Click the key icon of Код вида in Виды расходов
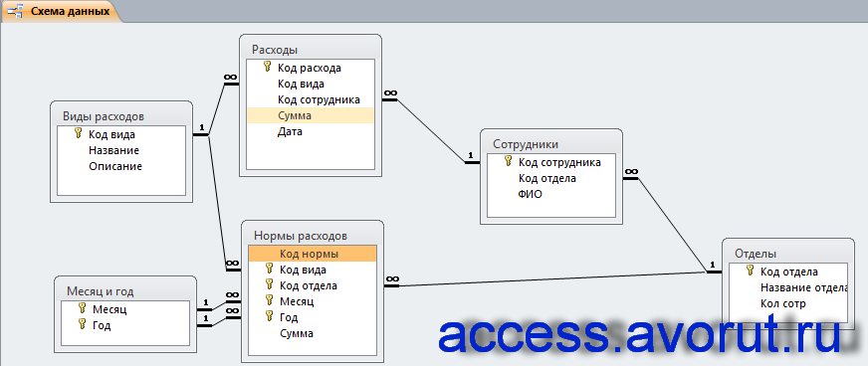This screenshot has height=366, width=868. pos(78,133)
